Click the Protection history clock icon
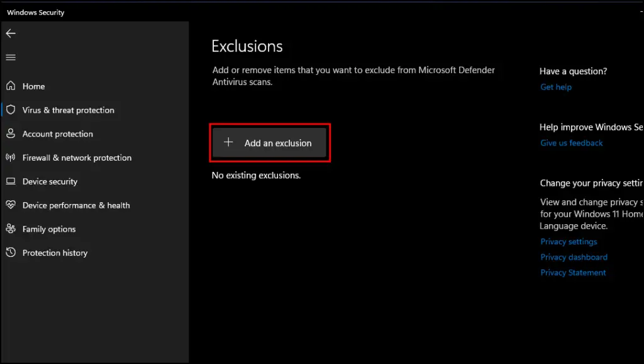Image resolution: width=644 pixels, height=364 pixels. (11, 253)
